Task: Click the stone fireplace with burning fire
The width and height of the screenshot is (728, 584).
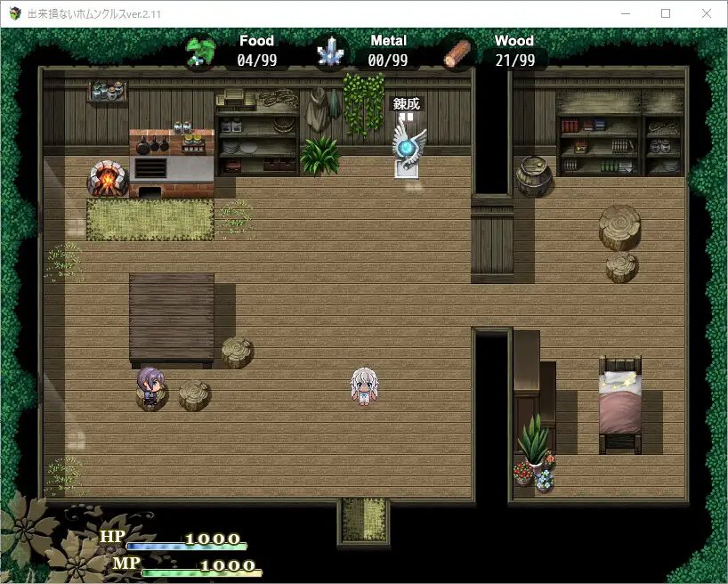Action: pos(106,178)
